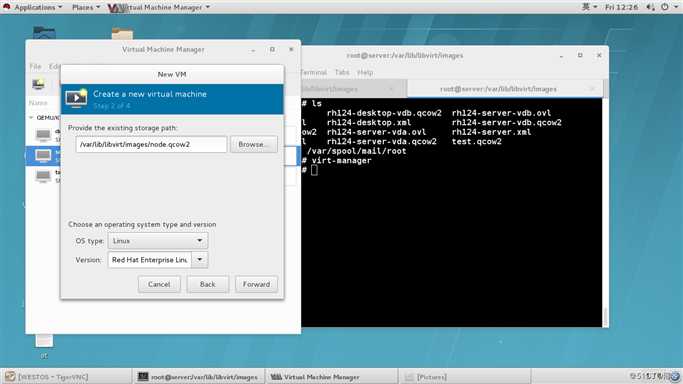Click Forward to go to next step
This screenshot has height=384, width=683.
tap(256, 284)
